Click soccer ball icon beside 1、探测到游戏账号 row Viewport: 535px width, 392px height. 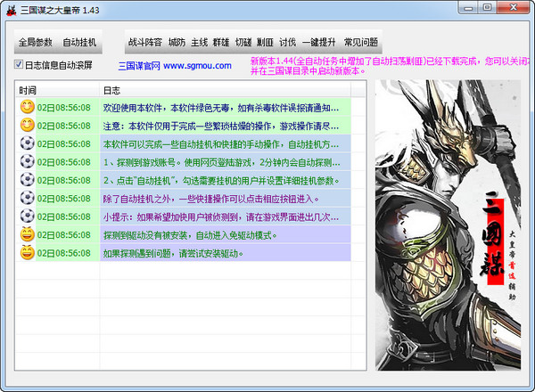click(x=27, y=161)
